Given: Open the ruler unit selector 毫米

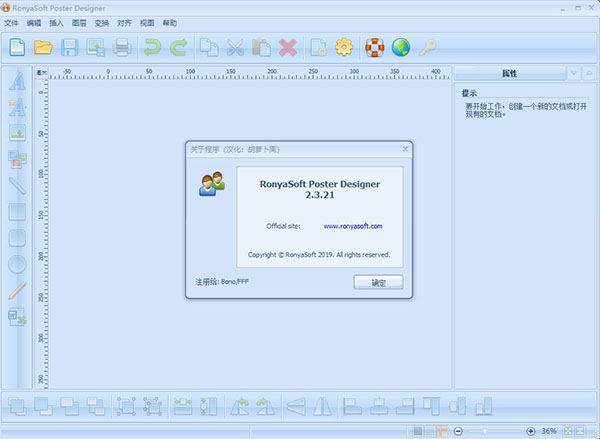Looking at the screenshot, I should point(41,72).
